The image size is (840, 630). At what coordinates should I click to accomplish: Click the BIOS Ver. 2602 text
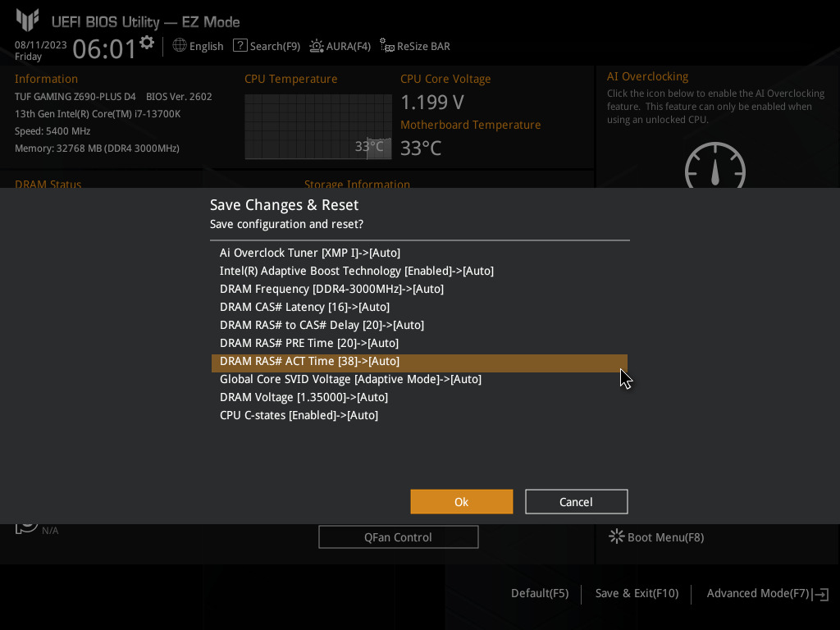coord(179,97)
